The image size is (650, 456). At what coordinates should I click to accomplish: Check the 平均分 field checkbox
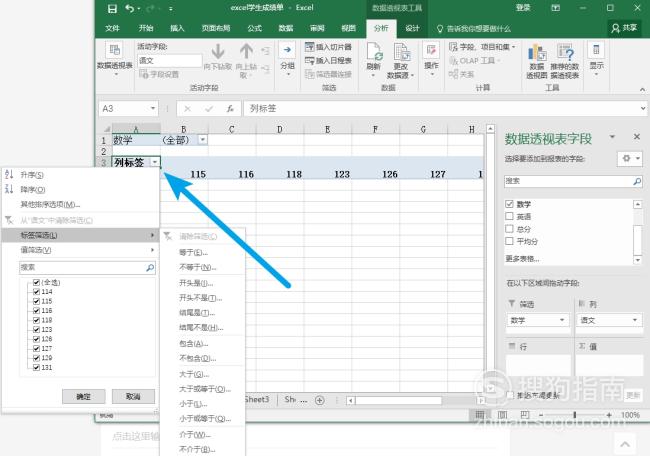tap(509, 241)
